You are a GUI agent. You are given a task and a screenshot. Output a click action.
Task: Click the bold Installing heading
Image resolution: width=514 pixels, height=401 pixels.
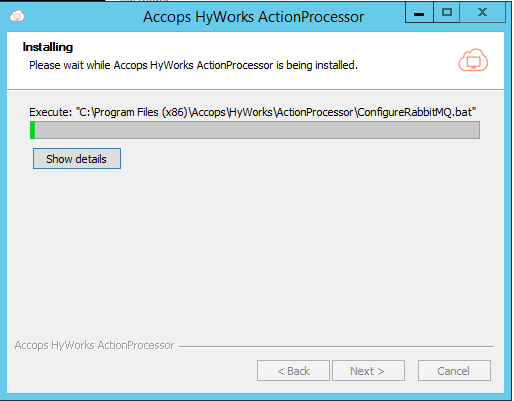[48, 47]
